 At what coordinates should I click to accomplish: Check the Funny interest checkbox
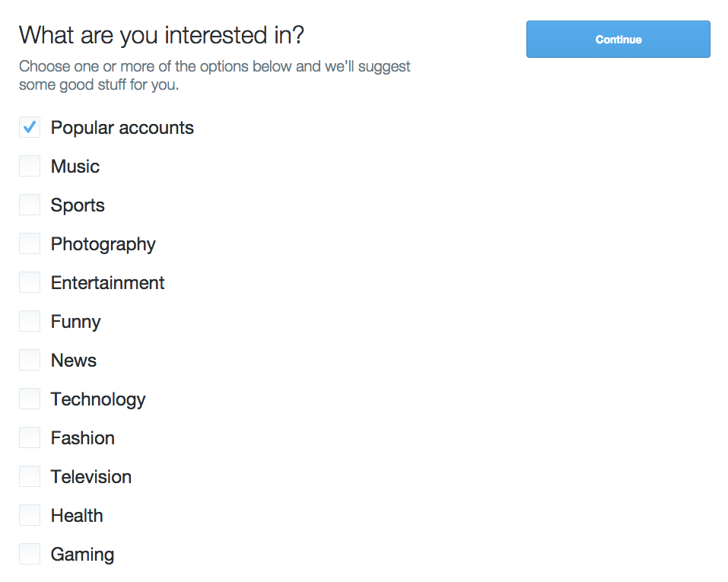[29, 321]
